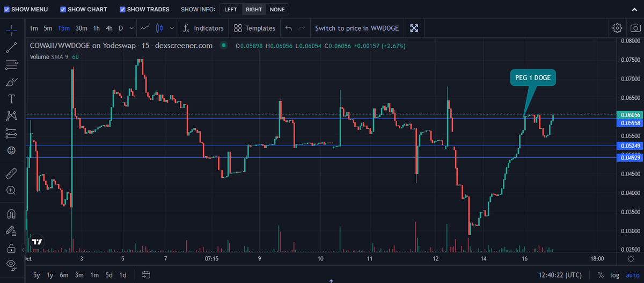Click the 0.04929 horizontal line label
Screen dimensions: 644x283
(629, 157)
